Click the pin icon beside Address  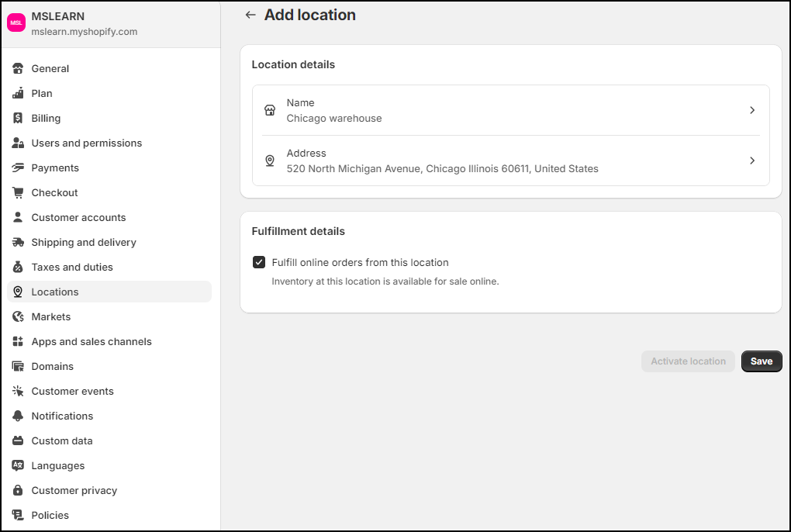[x=270, y=161]
